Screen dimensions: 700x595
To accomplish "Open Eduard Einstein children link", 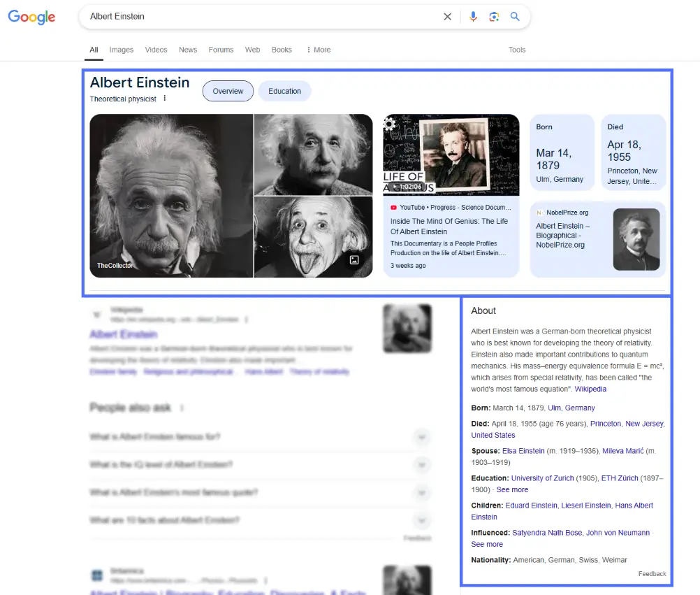I will (531, 506).
